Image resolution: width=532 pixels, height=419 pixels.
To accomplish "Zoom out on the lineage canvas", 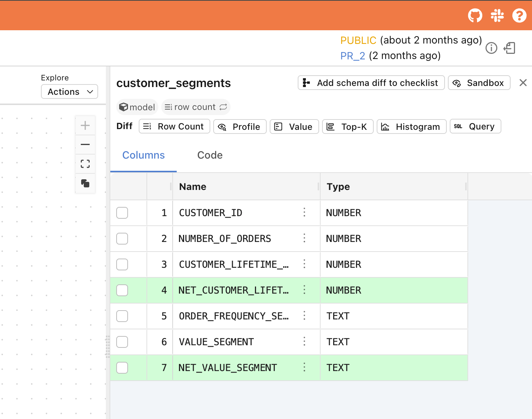I will [85, 145].
